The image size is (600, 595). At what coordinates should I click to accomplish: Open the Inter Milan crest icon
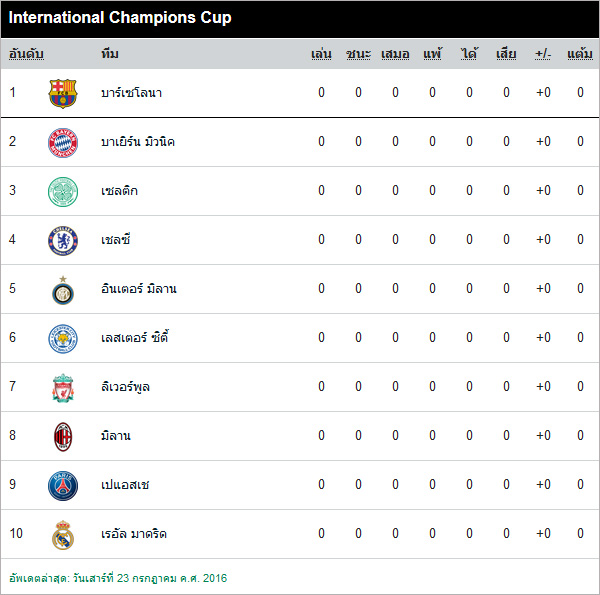63,289
